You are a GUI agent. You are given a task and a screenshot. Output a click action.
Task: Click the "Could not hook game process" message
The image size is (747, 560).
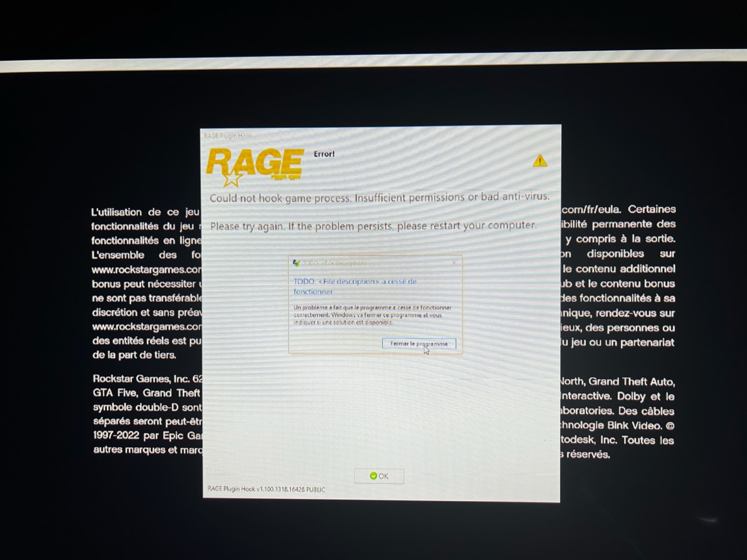tap(379, 197)
